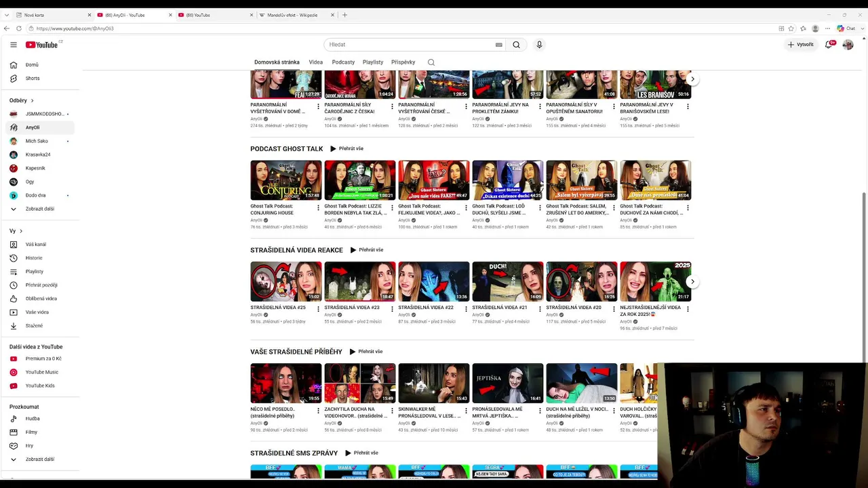Open the YouTube guide hamburger menu

[13, 45]
